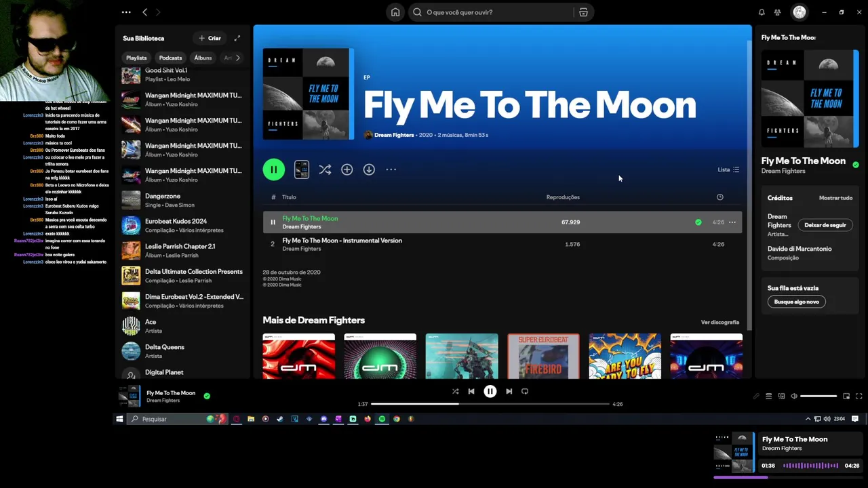The image size is (868, 488).
Task: Click Busque algo novo button
Action: point(797,302)
